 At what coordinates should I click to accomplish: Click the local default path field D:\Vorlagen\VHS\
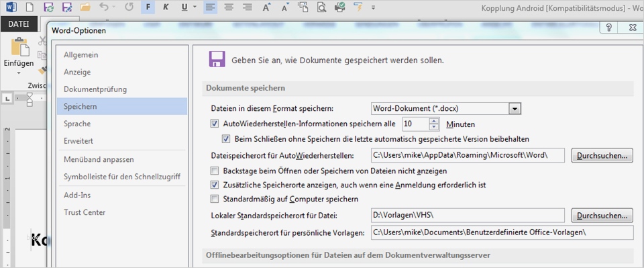(468, 215)
